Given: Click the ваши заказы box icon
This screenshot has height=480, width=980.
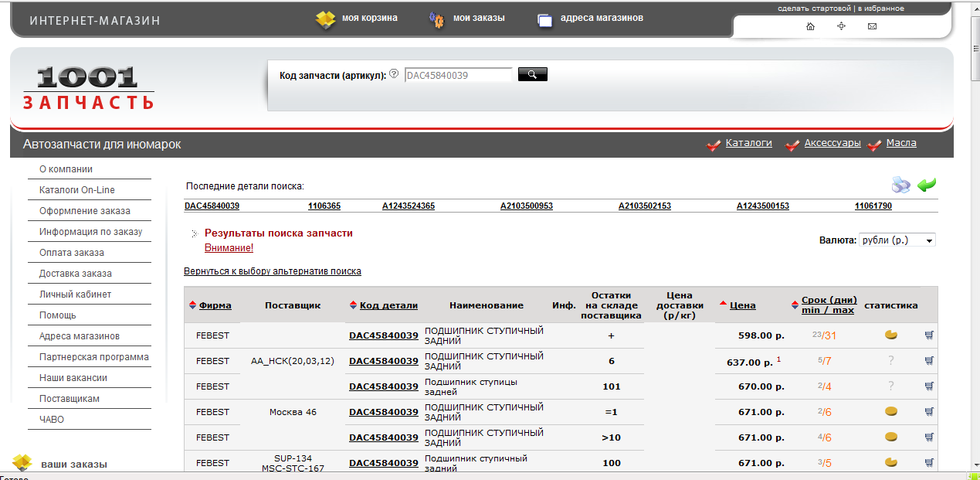Looking at the screenshot, I should coord(22,463).
